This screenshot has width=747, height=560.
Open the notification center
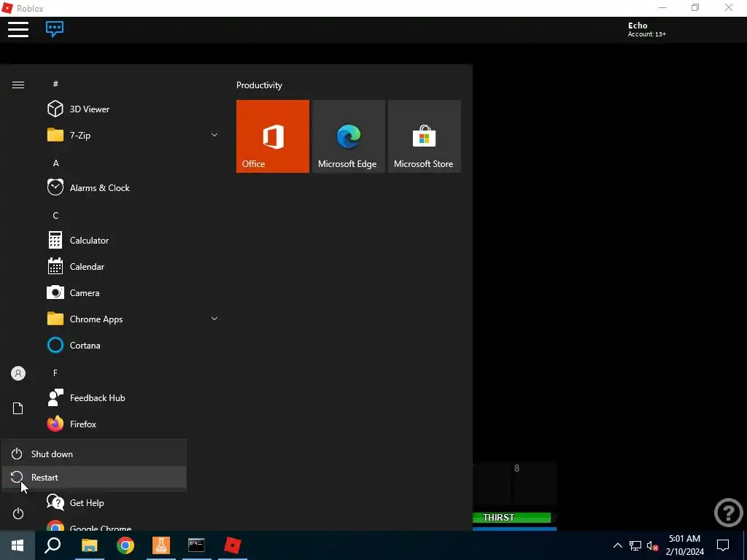(723, 545)
